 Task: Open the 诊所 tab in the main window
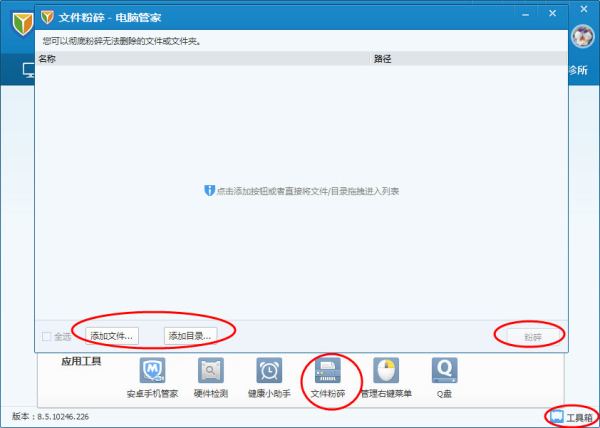pos(578,70)
